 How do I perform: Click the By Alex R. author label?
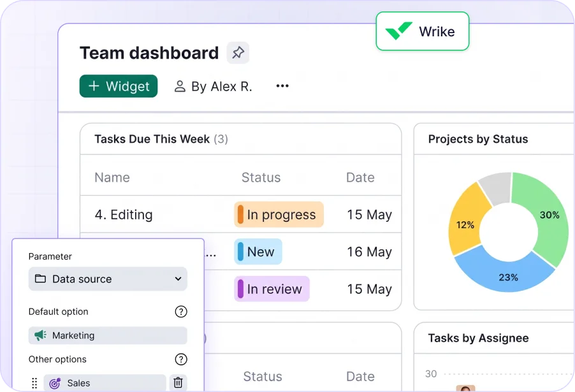point(221,87)
